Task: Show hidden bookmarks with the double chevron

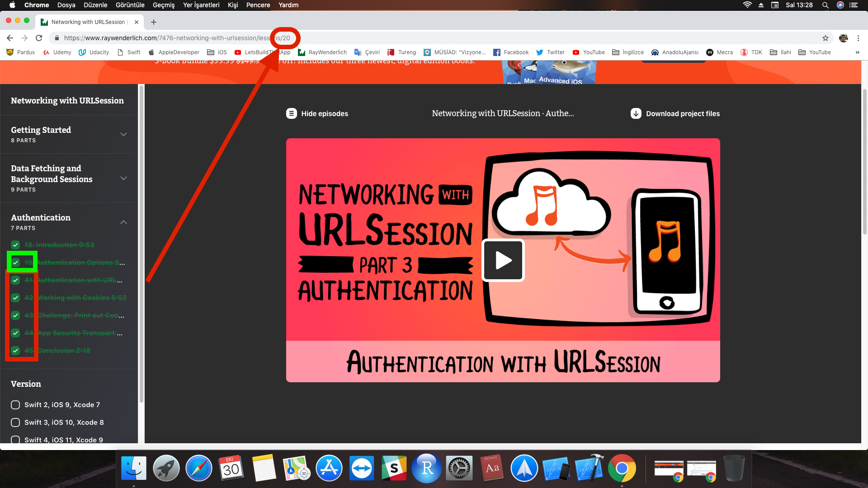Action: pos(857,52)
